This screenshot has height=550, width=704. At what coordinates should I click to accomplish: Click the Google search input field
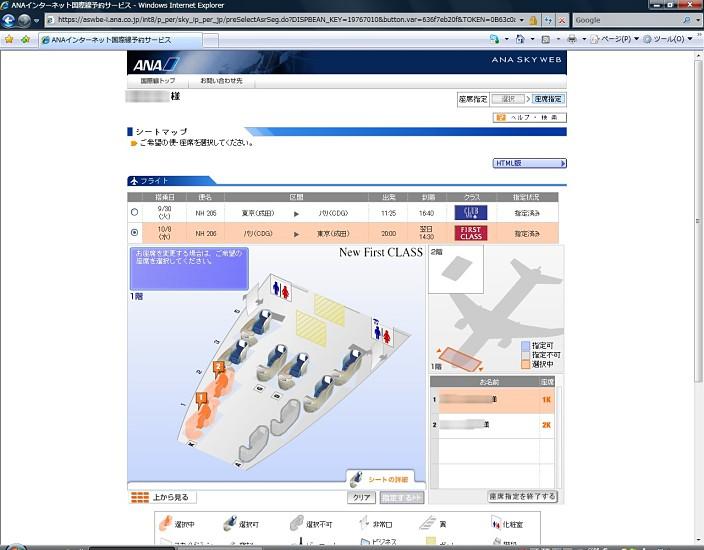click(628, 20)
